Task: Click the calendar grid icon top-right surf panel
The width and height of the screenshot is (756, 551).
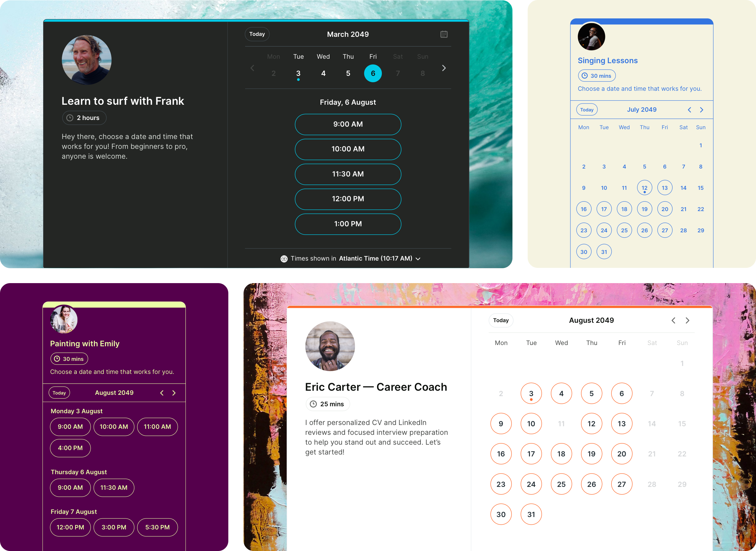Action: pos(444,34)
